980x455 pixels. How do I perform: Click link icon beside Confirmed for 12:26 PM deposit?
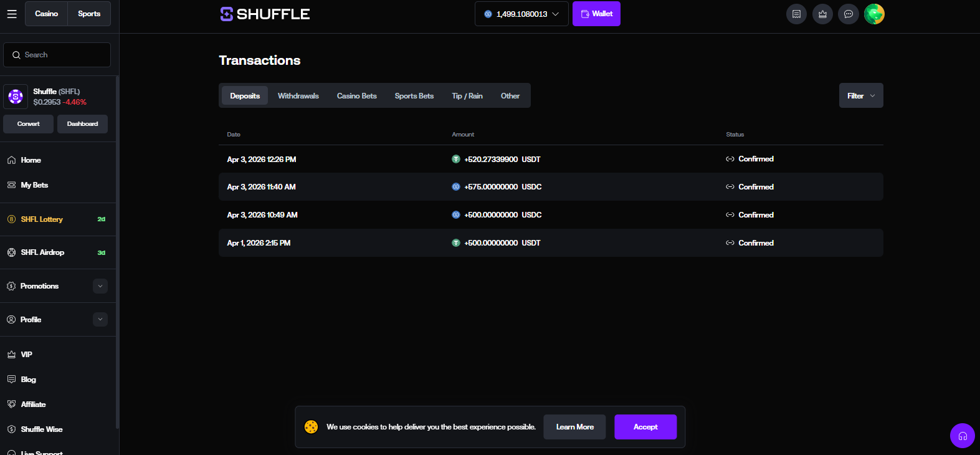(x=730, y=159)
